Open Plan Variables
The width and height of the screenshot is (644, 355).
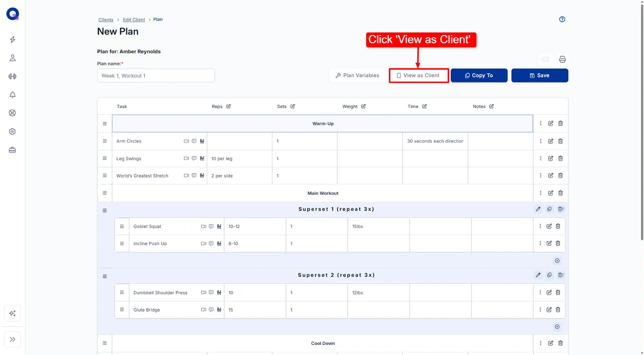click(357, 75)
